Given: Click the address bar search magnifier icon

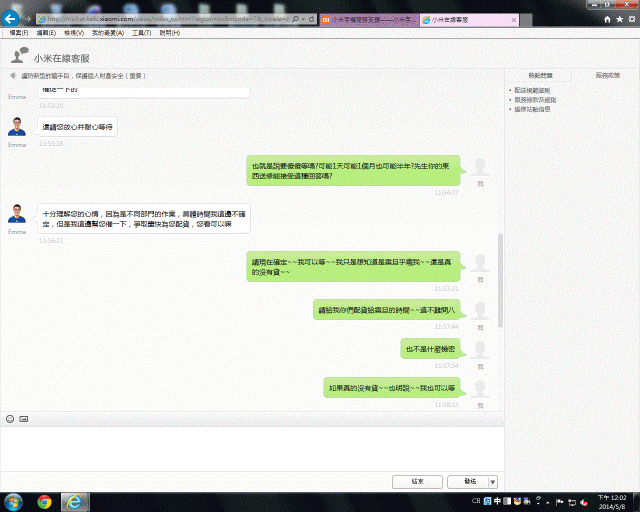Looking at the screenshot, I should [x=296, y=19].
